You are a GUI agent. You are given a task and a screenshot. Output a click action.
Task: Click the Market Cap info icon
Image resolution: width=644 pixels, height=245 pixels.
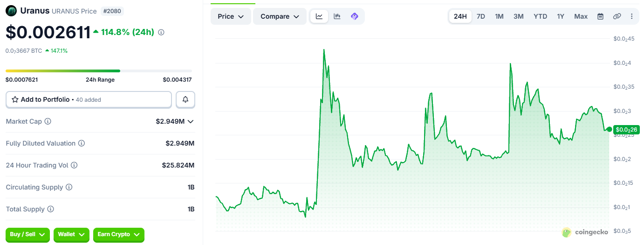pyautogui.click(x=48, y=121)
